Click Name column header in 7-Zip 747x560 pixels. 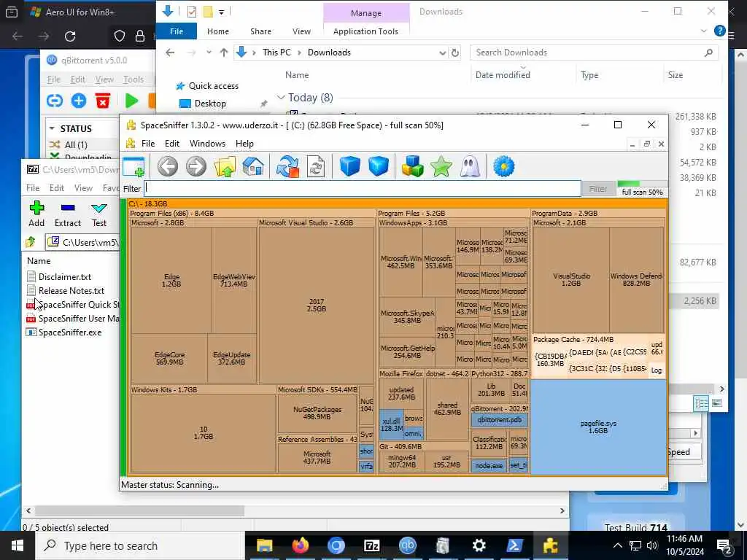39,260
